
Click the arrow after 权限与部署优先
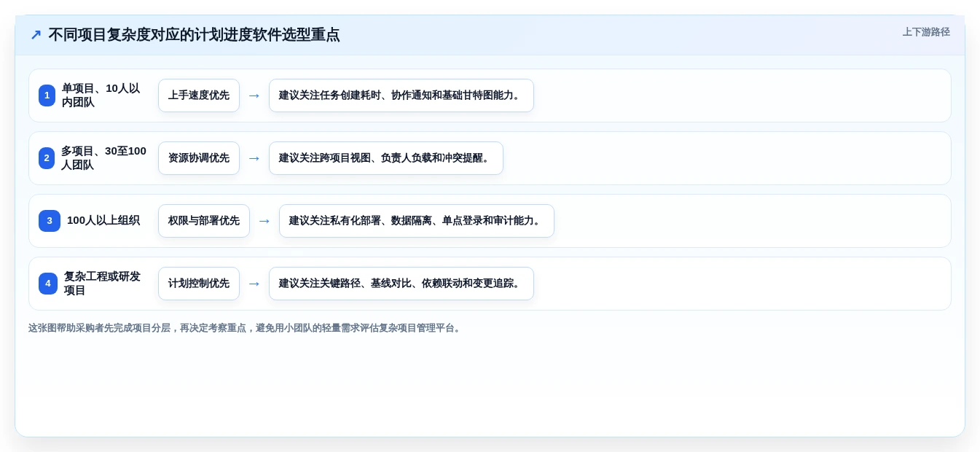click(264, 221)
